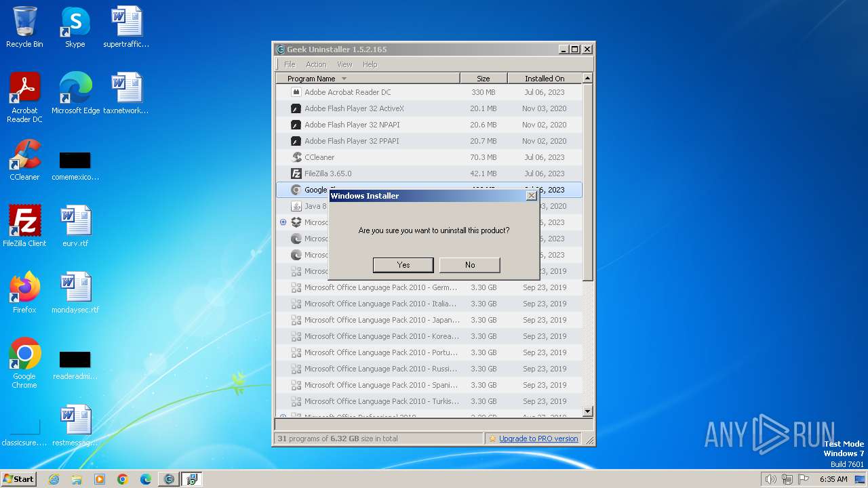Viewport: 868px width, 488px height.
Task: Open the View menu
Action: [344, 64]
